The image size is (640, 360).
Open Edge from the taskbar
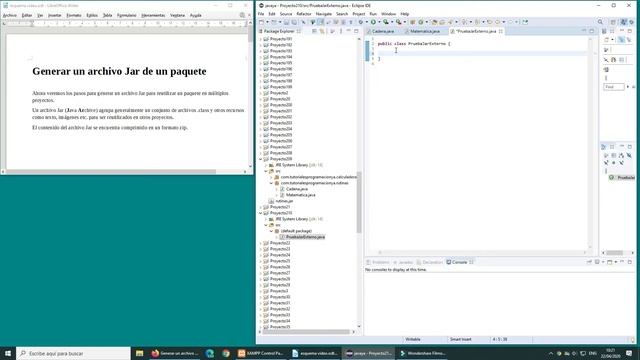(x=210, y=353)
